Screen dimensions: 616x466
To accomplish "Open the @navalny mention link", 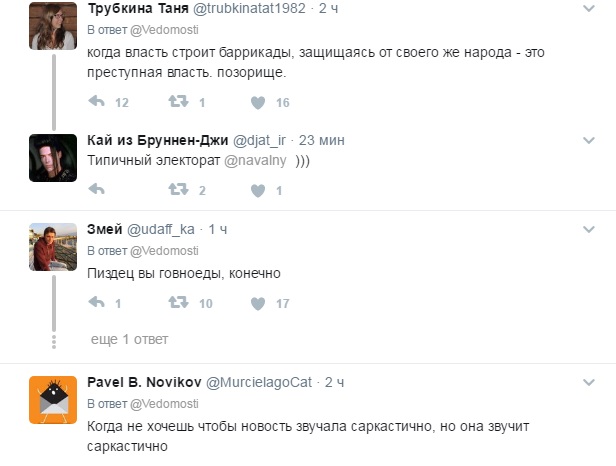I will [x=255, y=160].
